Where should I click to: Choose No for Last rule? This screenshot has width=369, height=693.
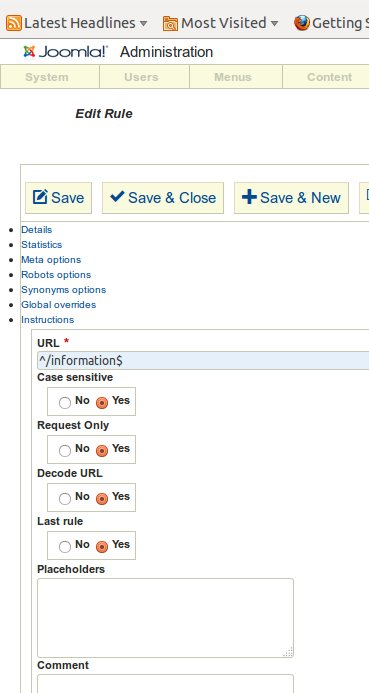pos(65,547)
